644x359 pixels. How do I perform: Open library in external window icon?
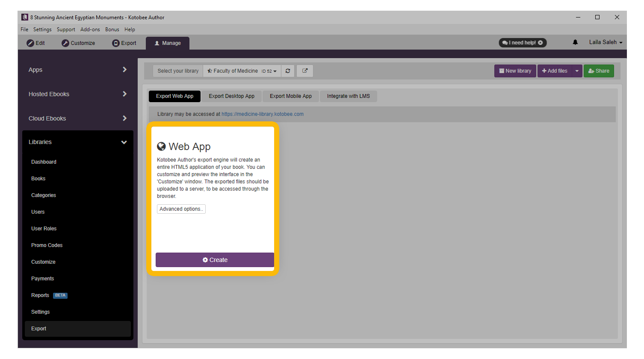tap(305, 71)
